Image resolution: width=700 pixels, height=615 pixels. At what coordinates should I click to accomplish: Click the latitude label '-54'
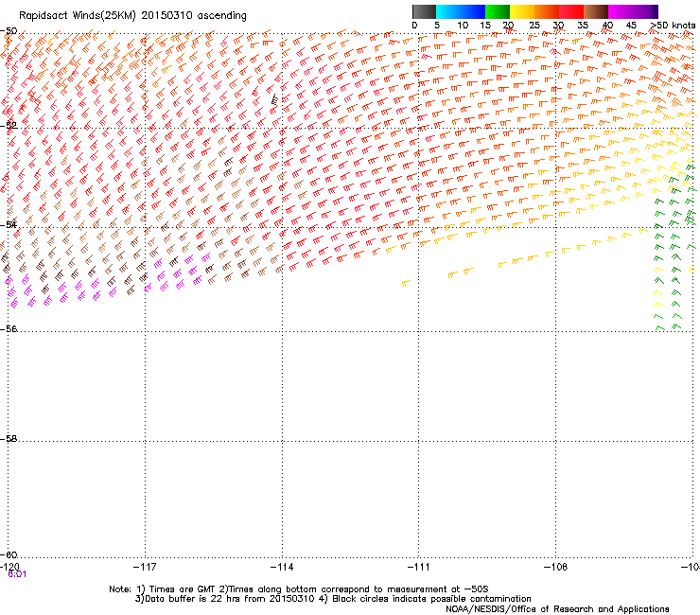9,224
